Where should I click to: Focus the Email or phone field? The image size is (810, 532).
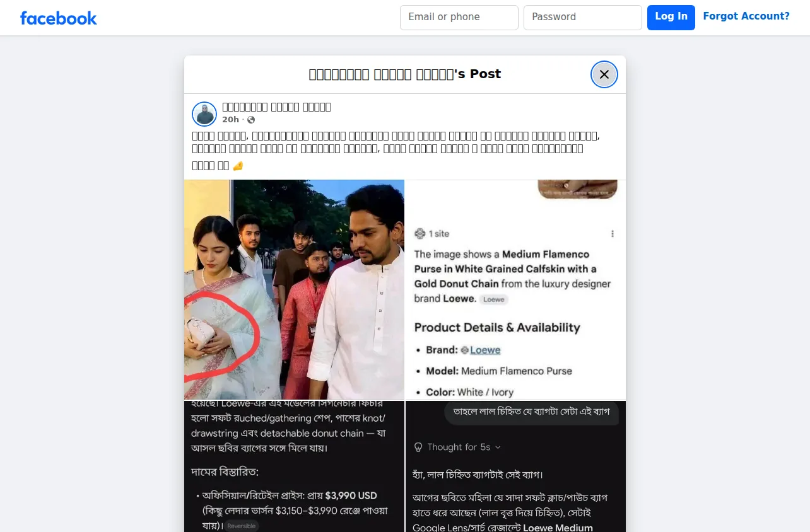tap(459, 18)
